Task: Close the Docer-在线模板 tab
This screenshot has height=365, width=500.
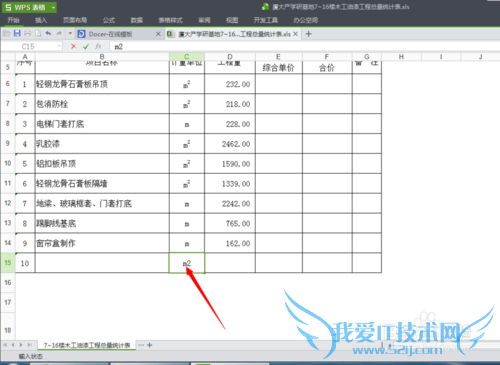Action: (x=158, y=34)
